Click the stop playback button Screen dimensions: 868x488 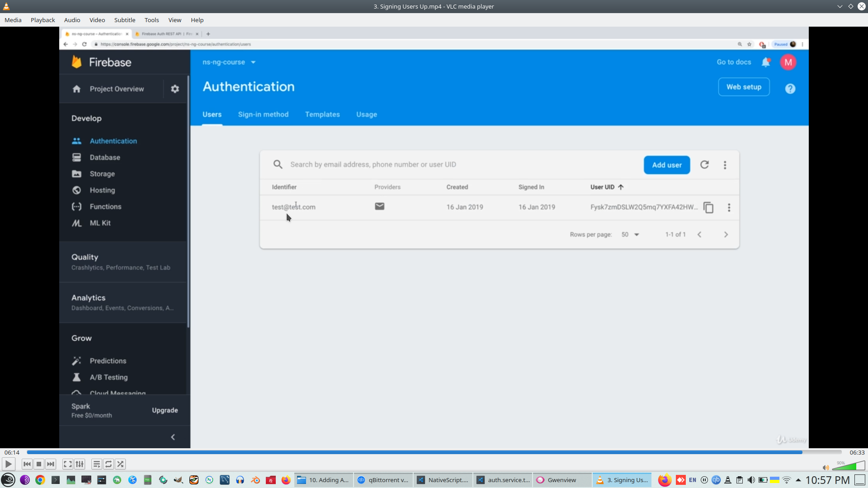(x=39, y=464)
